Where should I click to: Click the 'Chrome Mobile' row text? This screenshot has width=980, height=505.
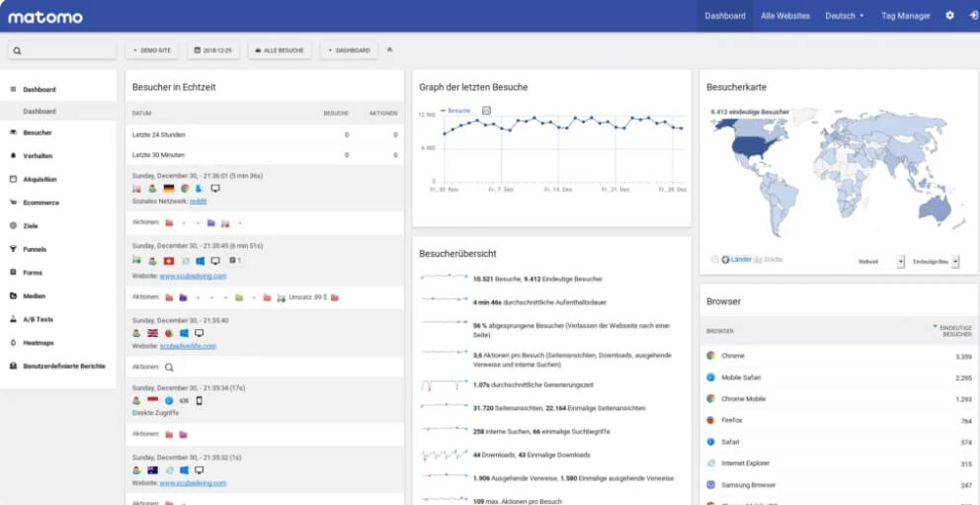click(x=744, y=398)
